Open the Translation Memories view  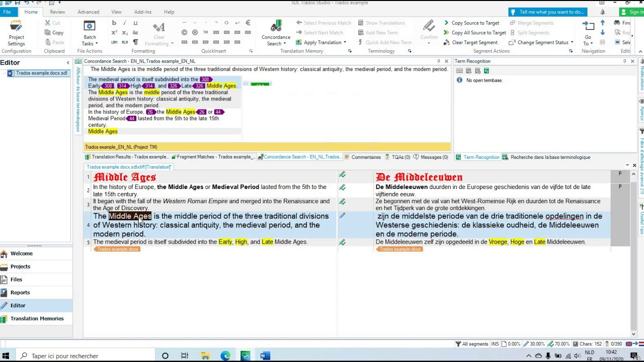pyautogui.click(x=36, y=319)
